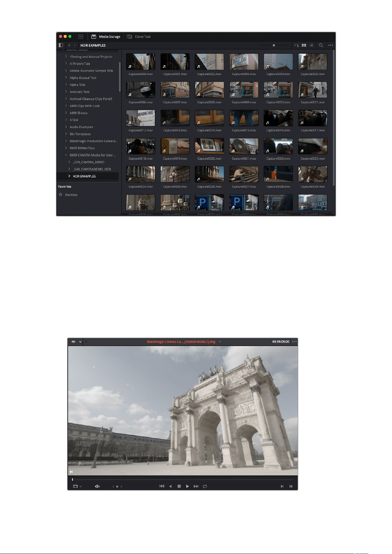Click the star icon next to Desktop
The image size is (392, 554).
[61, 195]
